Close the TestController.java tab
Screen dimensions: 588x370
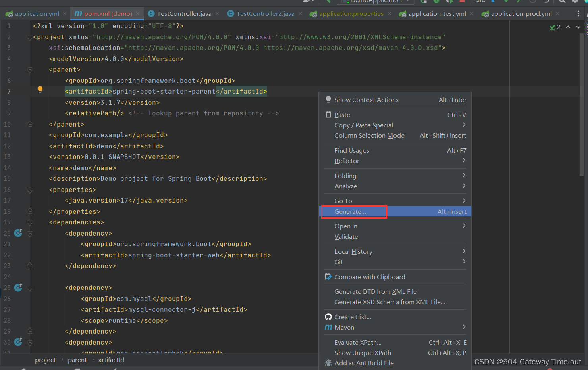(x=217, y=13)
